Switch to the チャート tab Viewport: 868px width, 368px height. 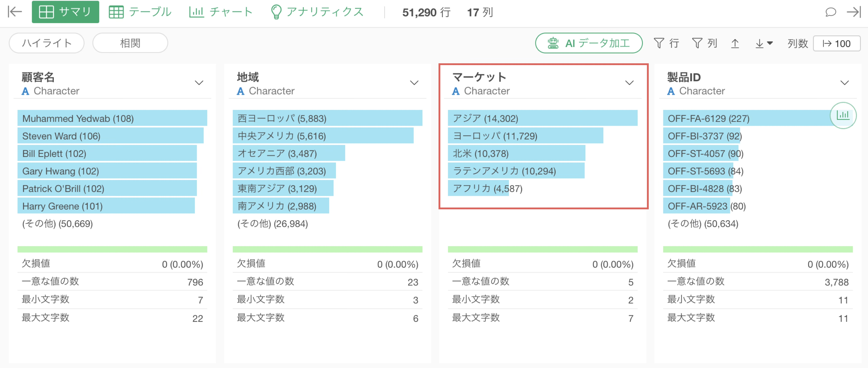(x=221, y=12)
